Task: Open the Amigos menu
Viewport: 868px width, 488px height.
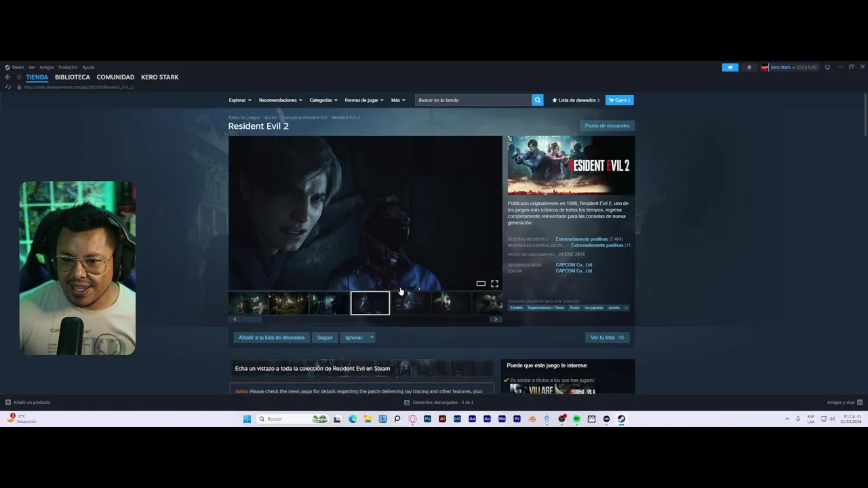Action: pyautogui.click(x=47, y=67)
